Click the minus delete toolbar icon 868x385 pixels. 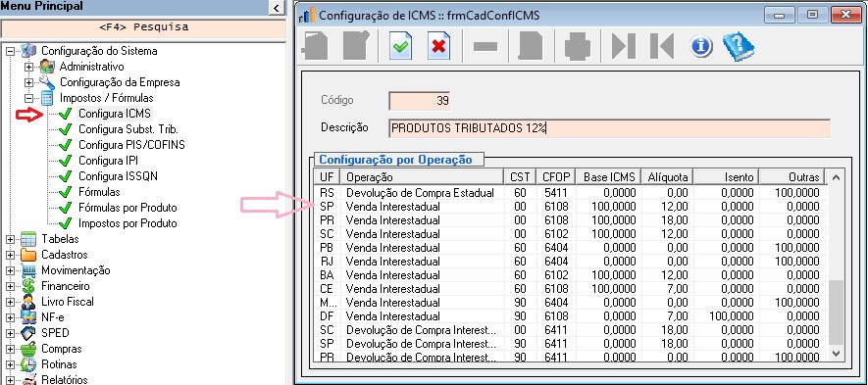(485, 47)
